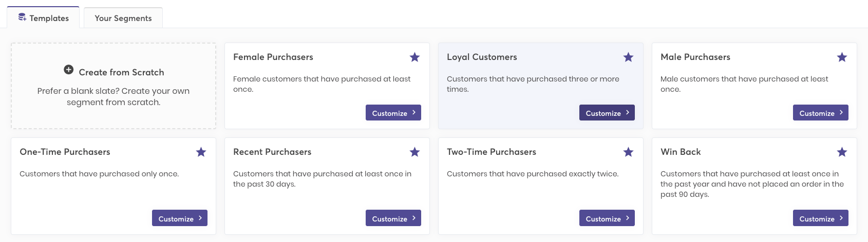Click the plus icon beside Create from Scratch
The height and width of the screenshot is (242, 868).
[x=68, y=70]
